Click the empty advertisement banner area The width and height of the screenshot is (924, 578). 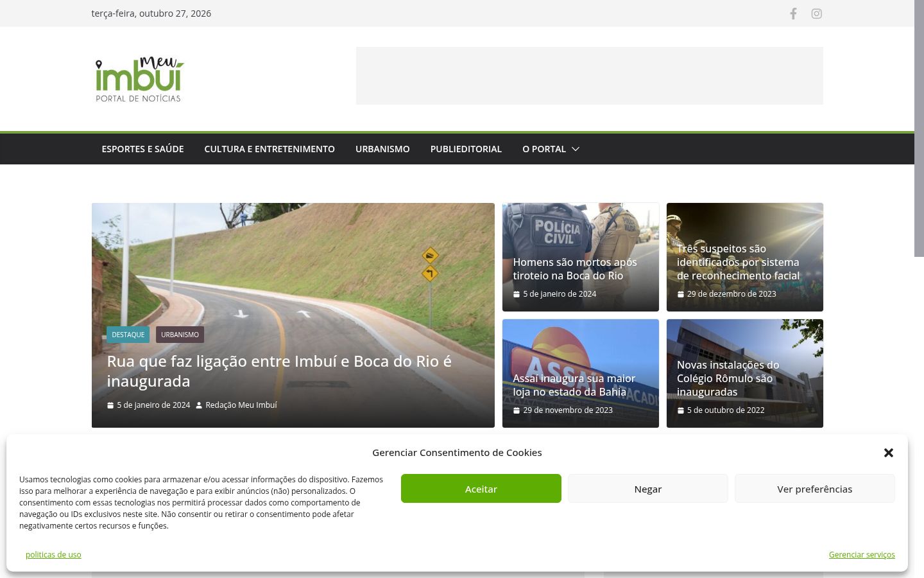pyautogui.click(x=590, y=76)
